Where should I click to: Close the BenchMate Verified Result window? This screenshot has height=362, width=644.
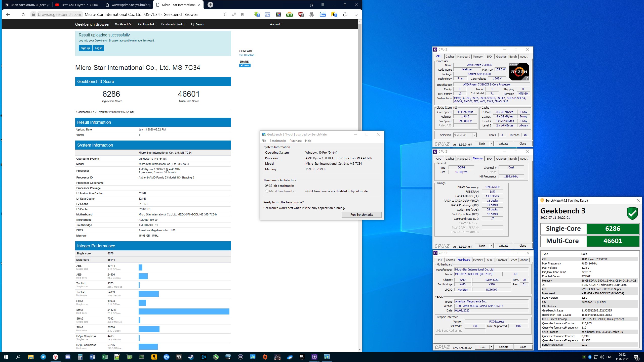[638, 200]
